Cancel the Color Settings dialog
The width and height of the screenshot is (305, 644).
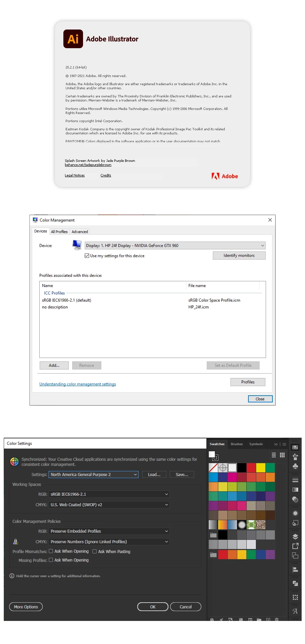tap(186, 607)
